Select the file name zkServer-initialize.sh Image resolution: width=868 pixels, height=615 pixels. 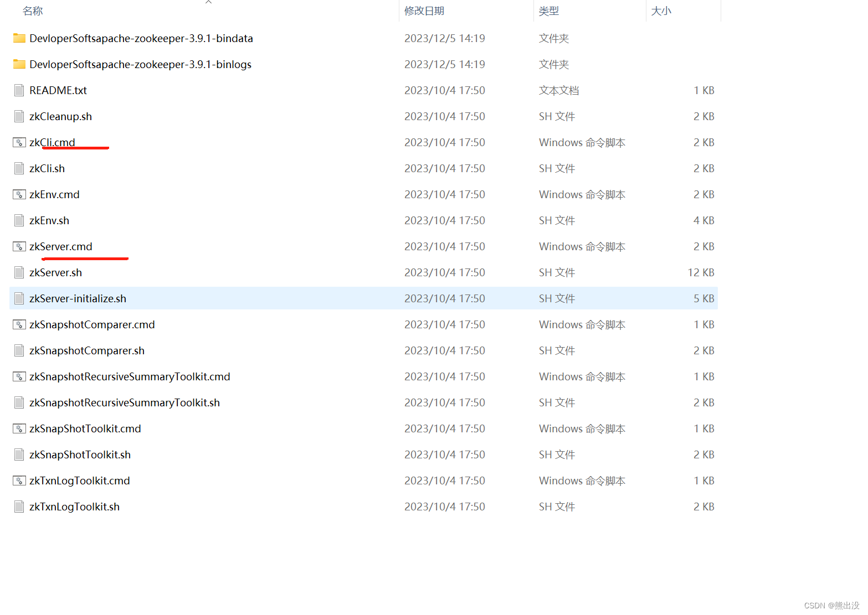(x=78, y=298)
